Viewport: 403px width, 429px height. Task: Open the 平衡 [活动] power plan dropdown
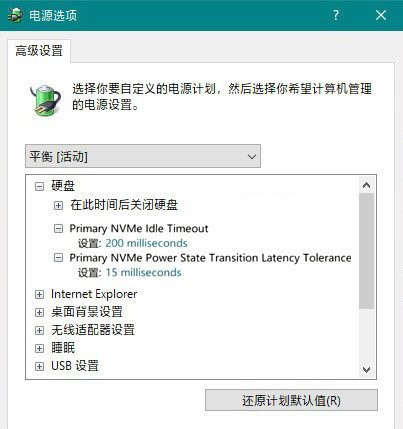point(143,156)
